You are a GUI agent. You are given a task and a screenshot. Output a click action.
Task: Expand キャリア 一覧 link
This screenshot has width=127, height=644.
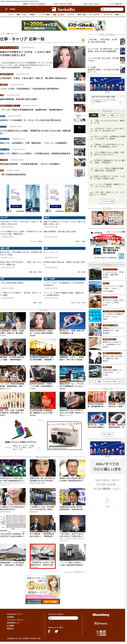tap(36, 241)
